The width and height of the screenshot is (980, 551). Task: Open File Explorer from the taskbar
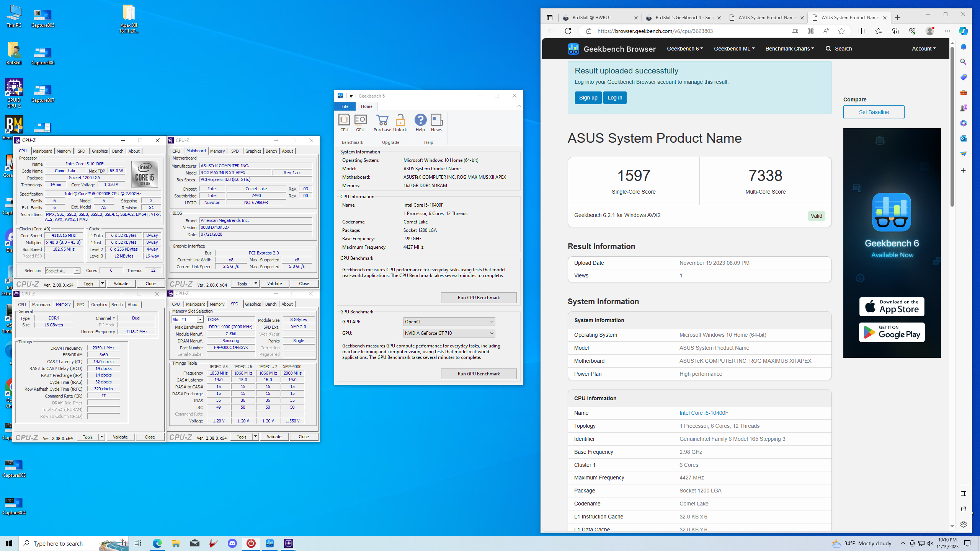176,543
